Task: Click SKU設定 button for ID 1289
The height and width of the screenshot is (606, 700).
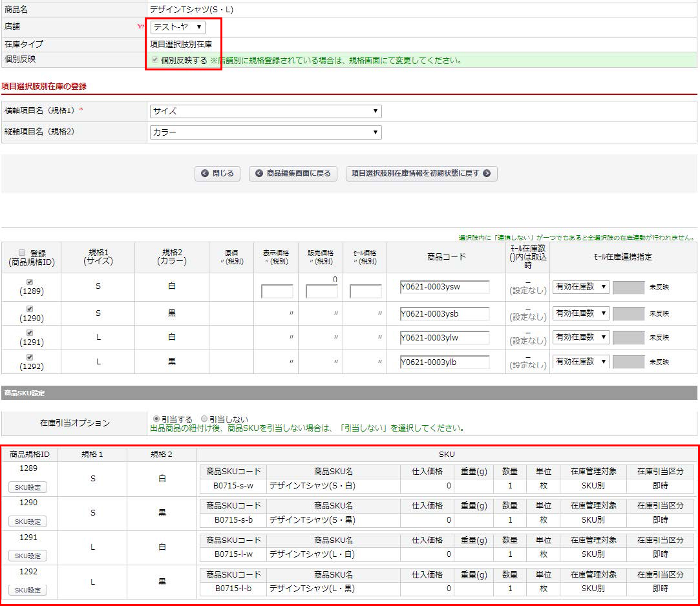Action: pos(28,487)
